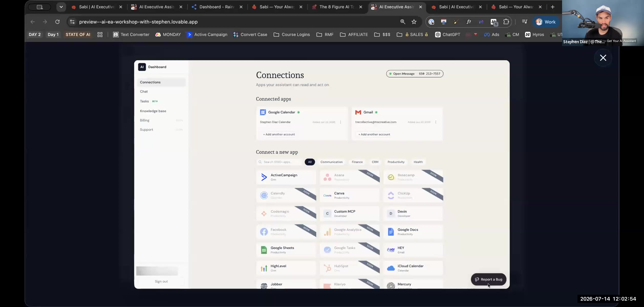
Task: Open the Course Logins bookmark folder
Action: click(x=292, y=35)
